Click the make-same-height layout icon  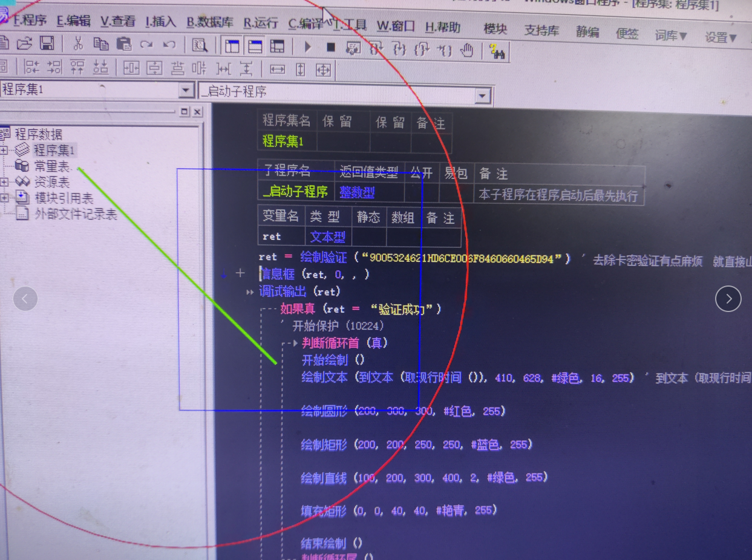coord(300,70)
